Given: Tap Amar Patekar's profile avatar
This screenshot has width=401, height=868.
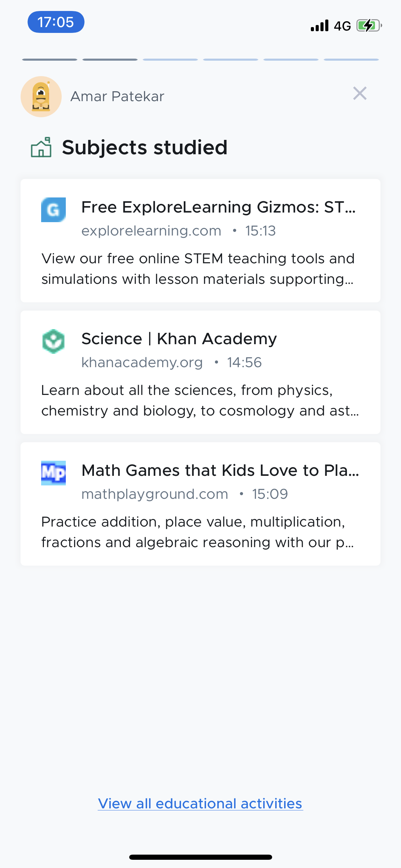Looking at the screenshot, I should pyautogui.click(x=41, y=97).
